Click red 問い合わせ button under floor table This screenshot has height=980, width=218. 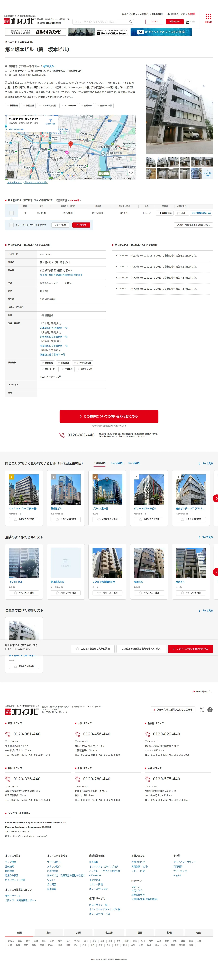click(x=81, y=225)
